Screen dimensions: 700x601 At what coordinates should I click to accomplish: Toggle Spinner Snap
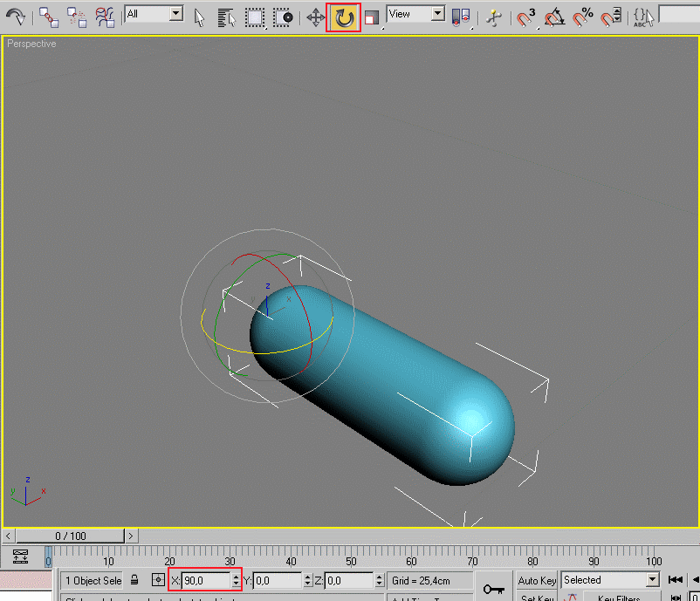point(611,17)
